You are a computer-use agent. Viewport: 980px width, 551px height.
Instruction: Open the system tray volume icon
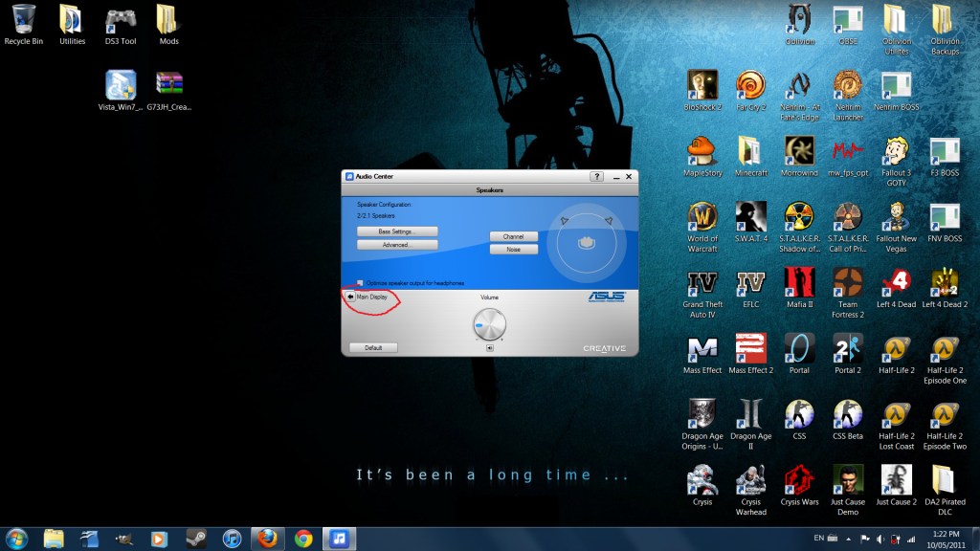coord(880,539)
